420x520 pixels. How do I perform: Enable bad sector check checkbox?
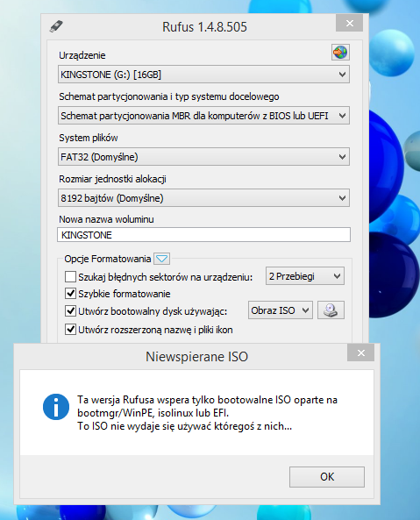coord(70,276)
